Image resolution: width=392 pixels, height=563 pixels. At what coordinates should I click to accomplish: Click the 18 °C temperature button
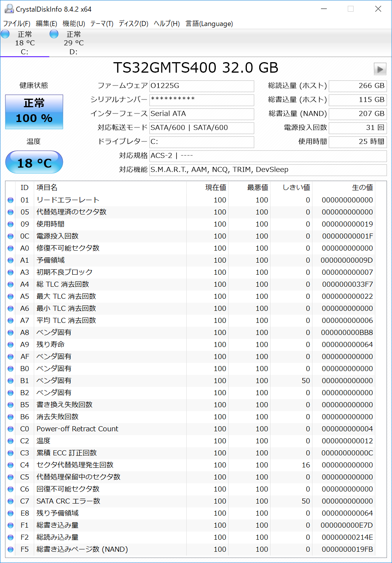coord(34,162)
